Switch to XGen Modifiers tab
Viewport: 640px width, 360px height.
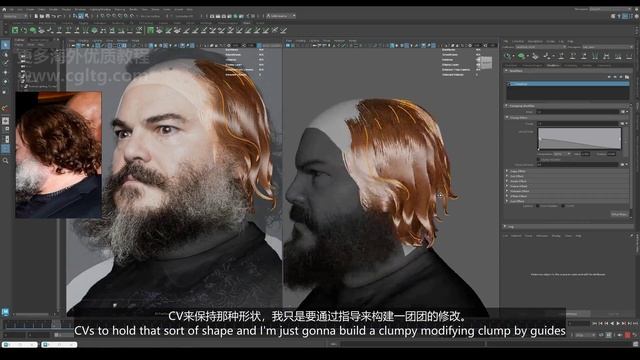click(x=553, y=65)
